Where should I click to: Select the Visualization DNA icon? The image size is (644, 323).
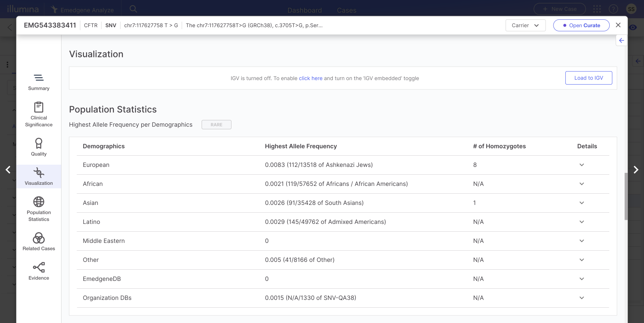click(39, 173)
